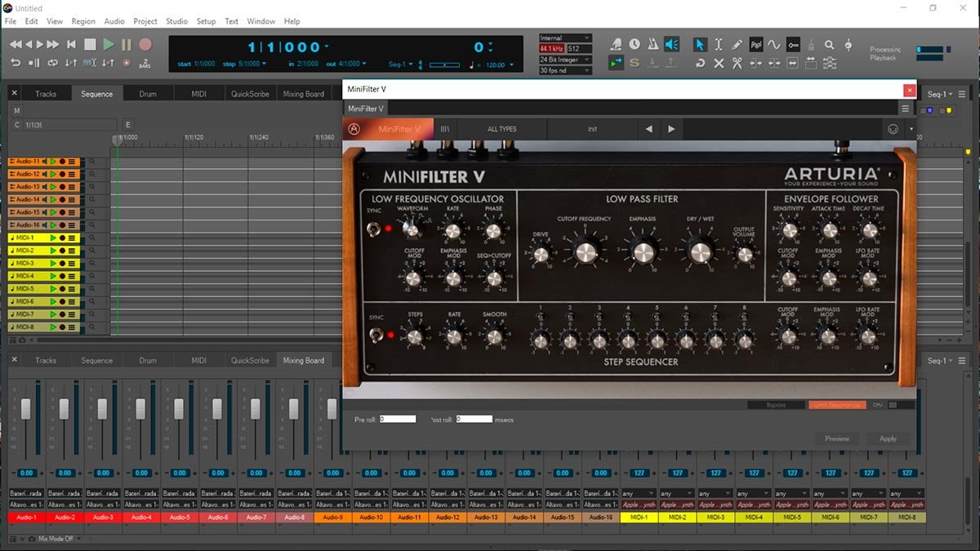Click the E button in Sequence editor
The width and height of the screenshot is (980, 551).
pyautogui.click(x=128, y=125)
